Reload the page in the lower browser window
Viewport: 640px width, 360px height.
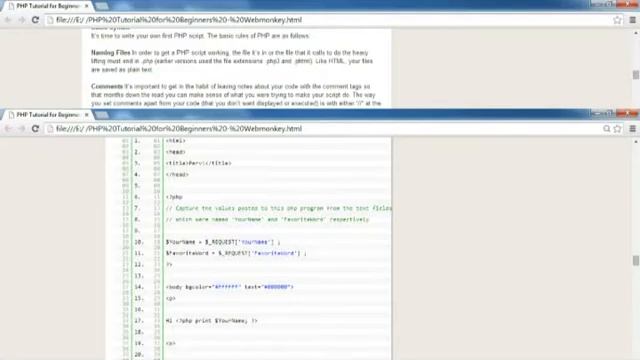click(36, 129)
